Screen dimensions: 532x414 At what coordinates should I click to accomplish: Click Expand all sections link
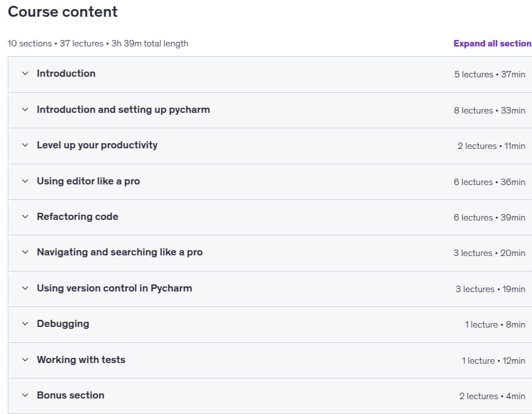[x=493, y=43]
